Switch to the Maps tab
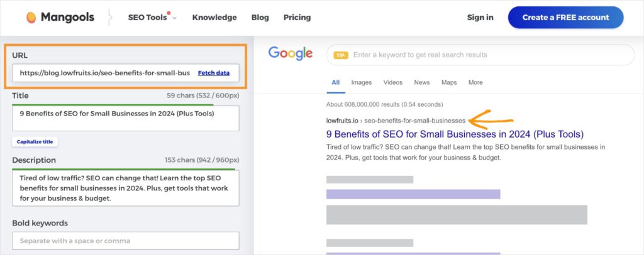This screenshot has width=644, height=255. tap(449, 82)
